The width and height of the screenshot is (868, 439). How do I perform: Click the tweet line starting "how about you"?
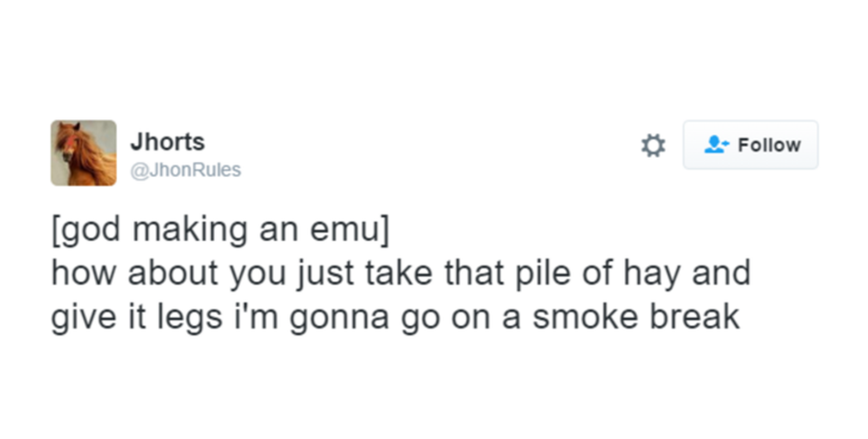point(400,273)
